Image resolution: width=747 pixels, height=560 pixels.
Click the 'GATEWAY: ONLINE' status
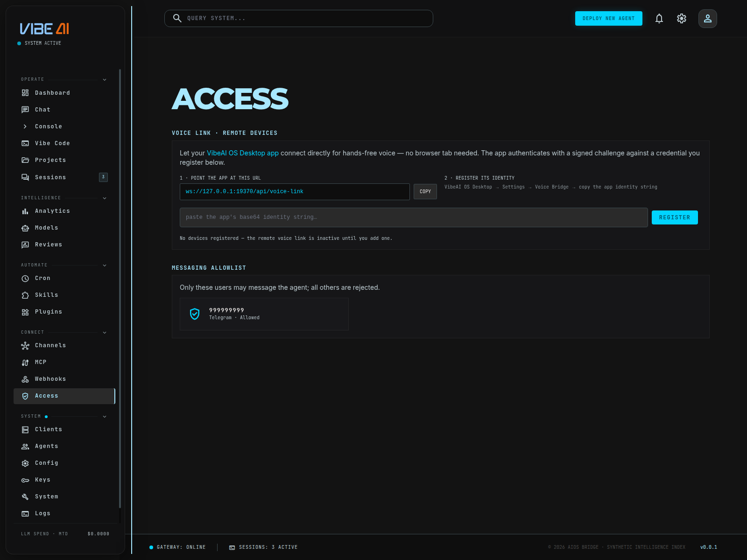click(177, 547)
